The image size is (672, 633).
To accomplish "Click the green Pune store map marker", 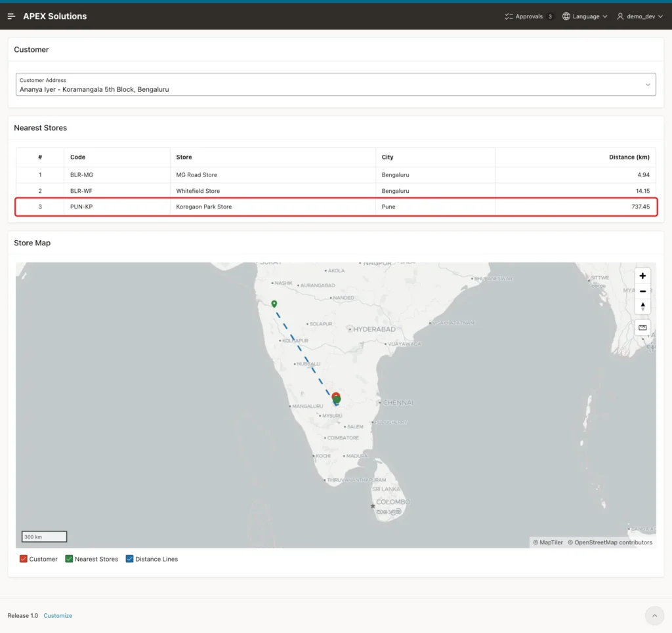I will [x=274, y=304].
